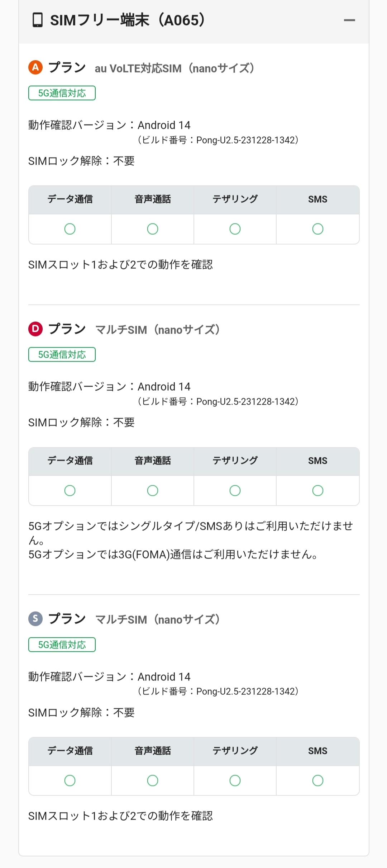Viewport: 387px width, 868px height.
Task: Click the A plan データ通信 circle mark
Action: 70,229
